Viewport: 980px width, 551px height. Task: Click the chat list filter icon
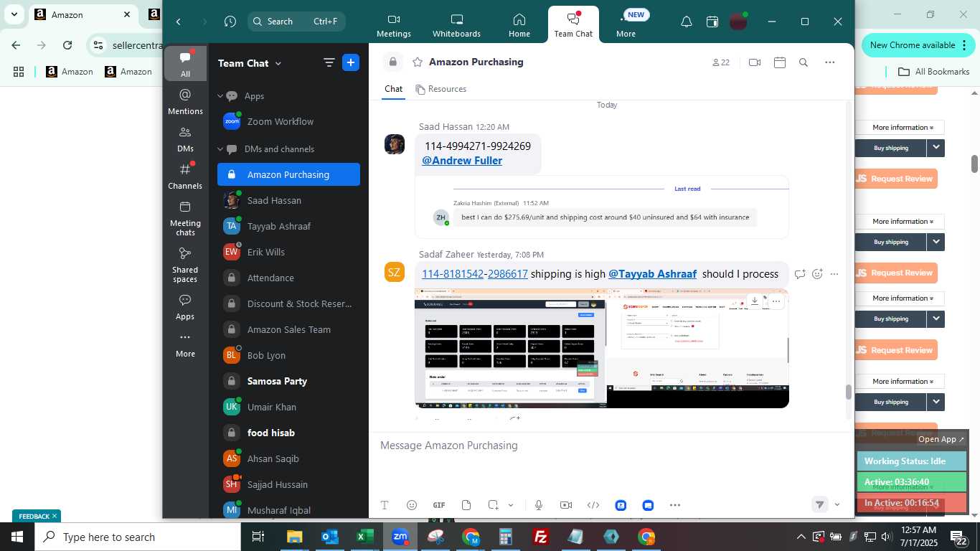click(x=329, y=62)
